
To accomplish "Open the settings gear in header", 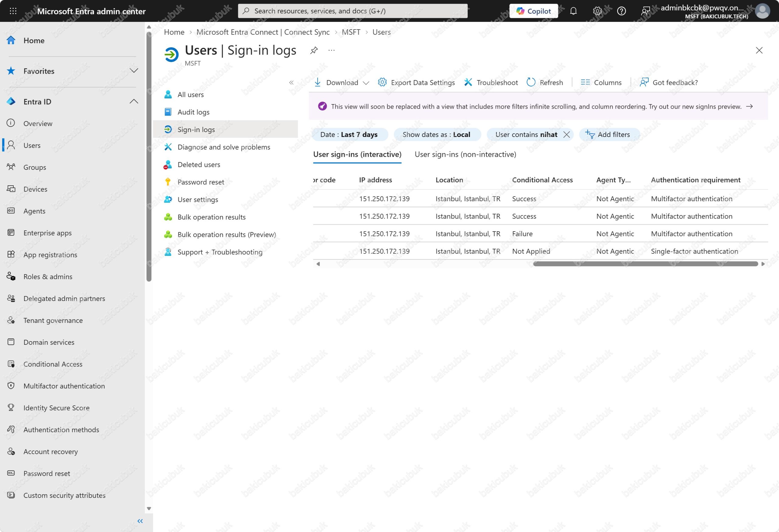I will (597, 11).
